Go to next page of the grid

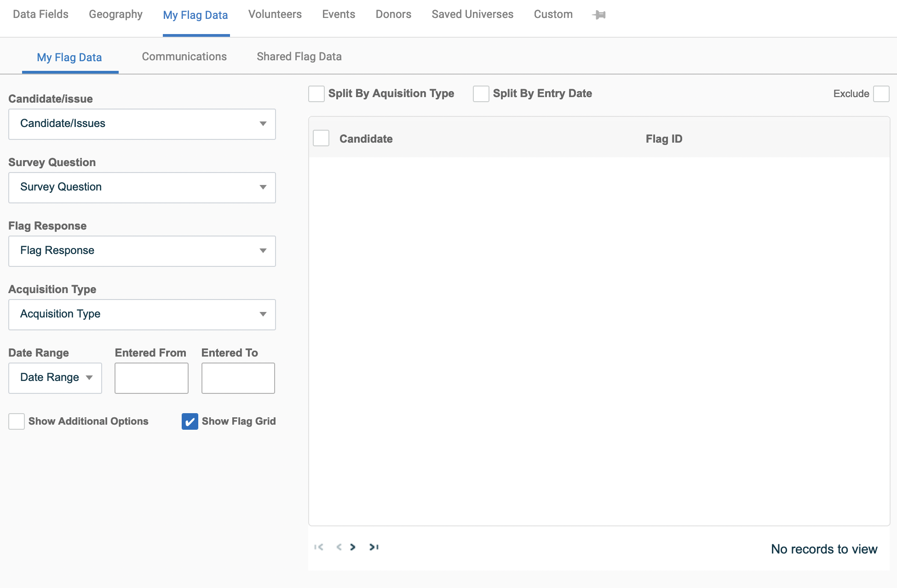pyautogui.click(x=353, y=547)
